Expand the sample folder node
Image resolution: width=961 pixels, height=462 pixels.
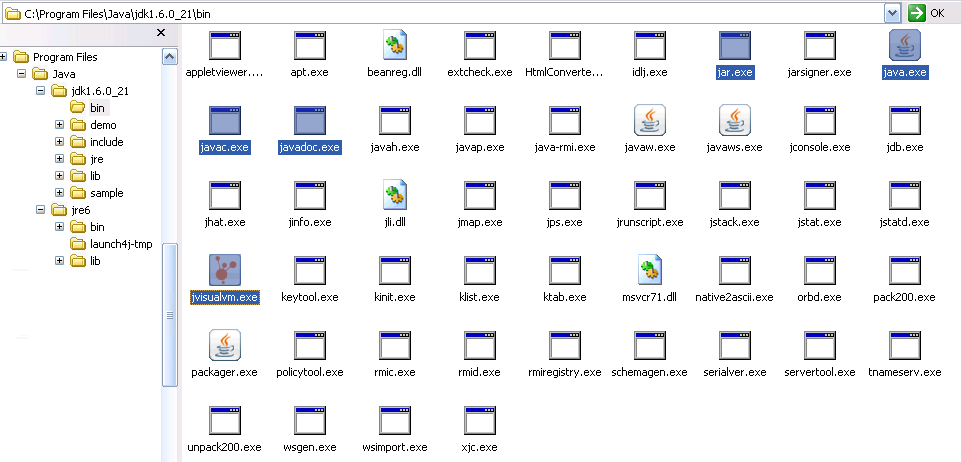click(x=59, y=192)
